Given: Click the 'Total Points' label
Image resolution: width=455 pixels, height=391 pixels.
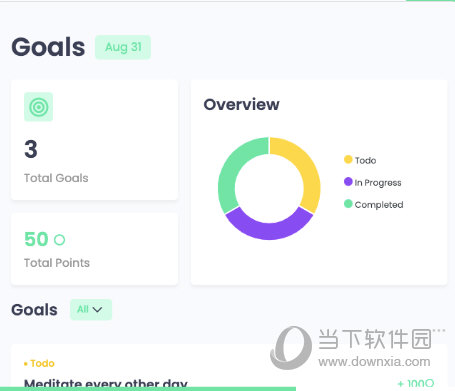Looking at the screenshot, I should pyautogui.click(x=57, y=263).
